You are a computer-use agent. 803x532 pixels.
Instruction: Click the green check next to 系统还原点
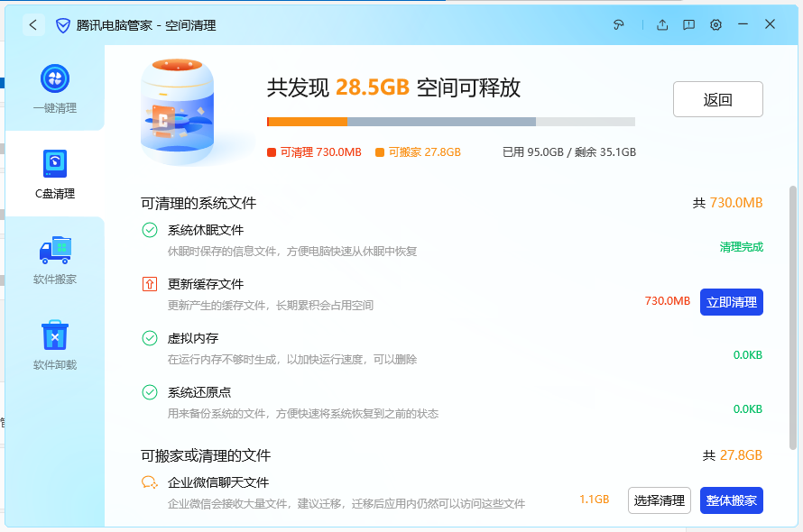[150, 392]
